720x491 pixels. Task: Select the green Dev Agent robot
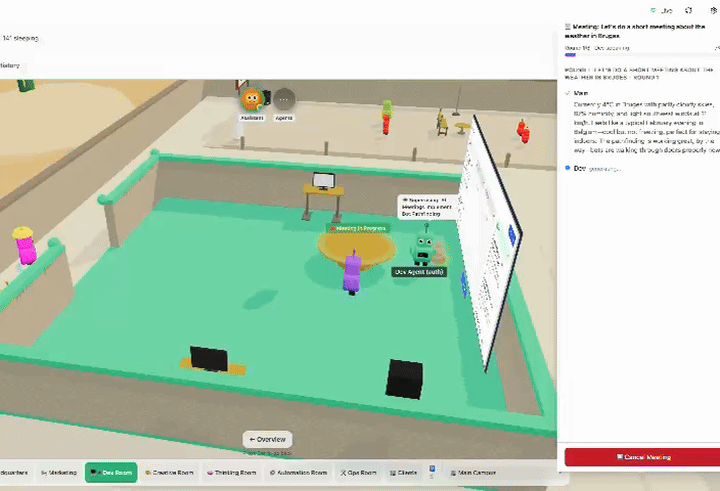click(x=423, y=247)
